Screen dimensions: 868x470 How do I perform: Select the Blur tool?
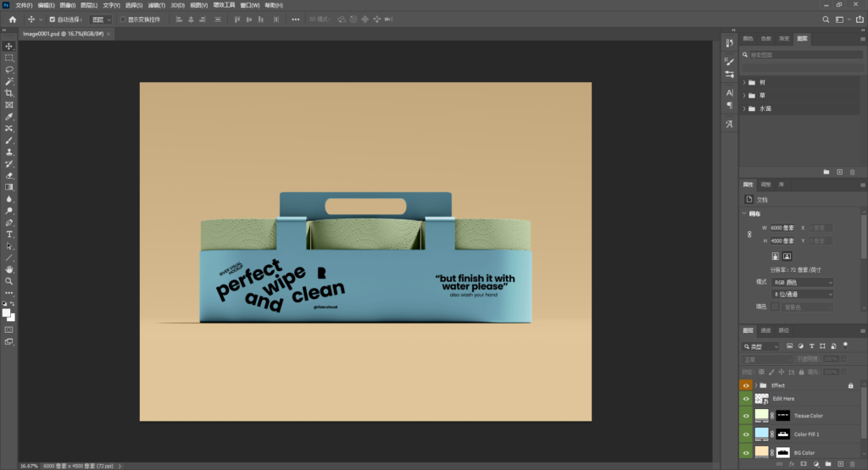[8, 199]
